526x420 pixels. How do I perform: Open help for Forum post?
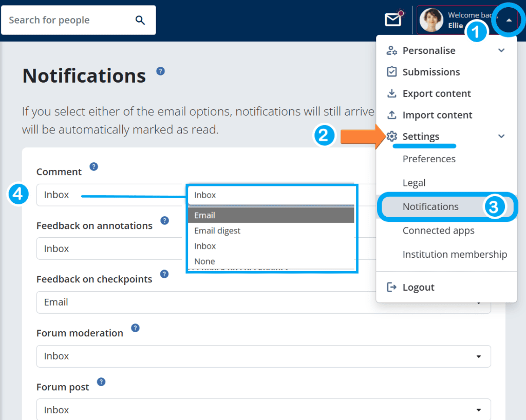[101, 382]
